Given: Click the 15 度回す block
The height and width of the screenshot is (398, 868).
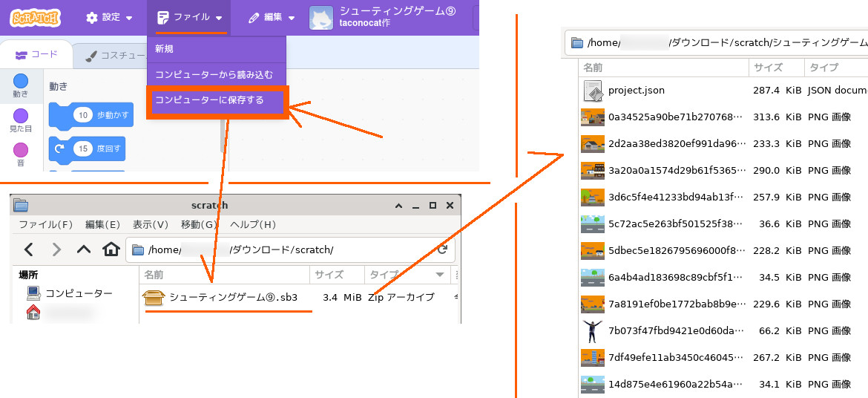Looking at the screenshot, I should tap(87, 150).
